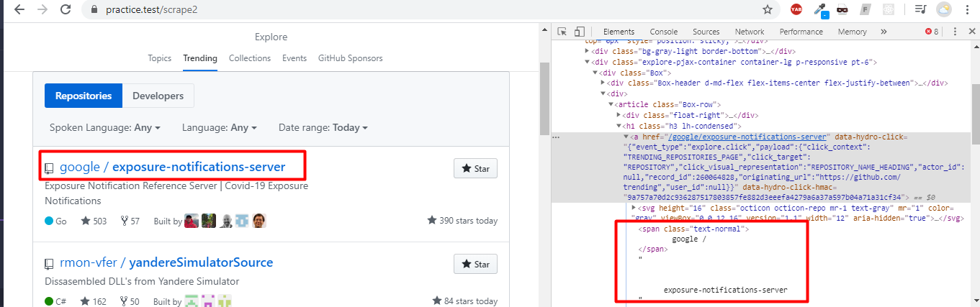Star the exposure-notifications-server repository

click(x=475, y=169)
